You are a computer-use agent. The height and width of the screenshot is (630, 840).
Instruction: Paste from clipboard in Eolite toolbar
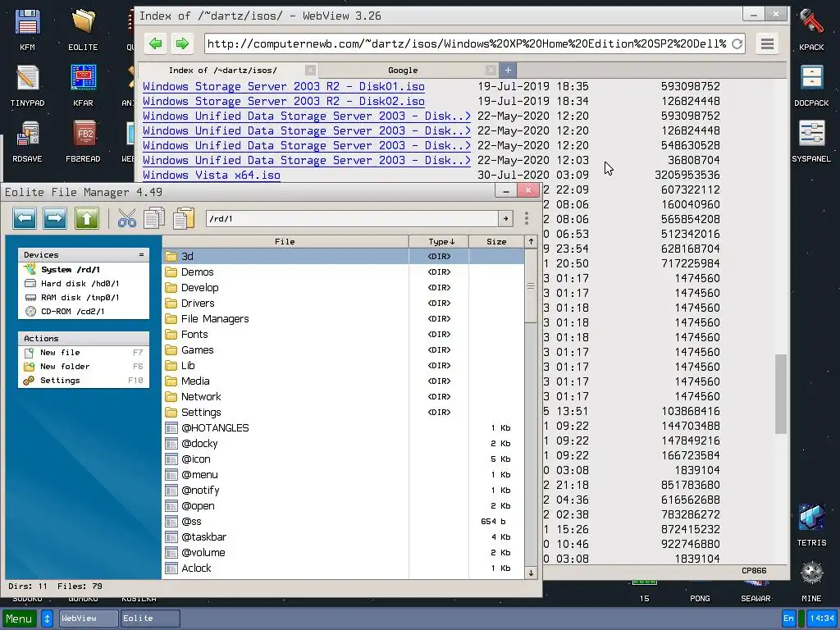(x=184, y=218)
